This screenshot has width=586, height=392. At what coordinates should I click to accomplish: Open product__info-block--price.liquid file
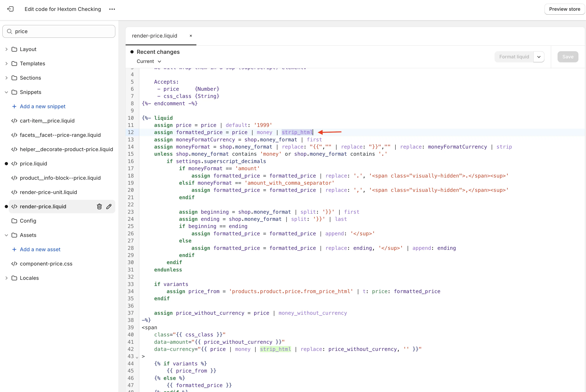point(60,178)
